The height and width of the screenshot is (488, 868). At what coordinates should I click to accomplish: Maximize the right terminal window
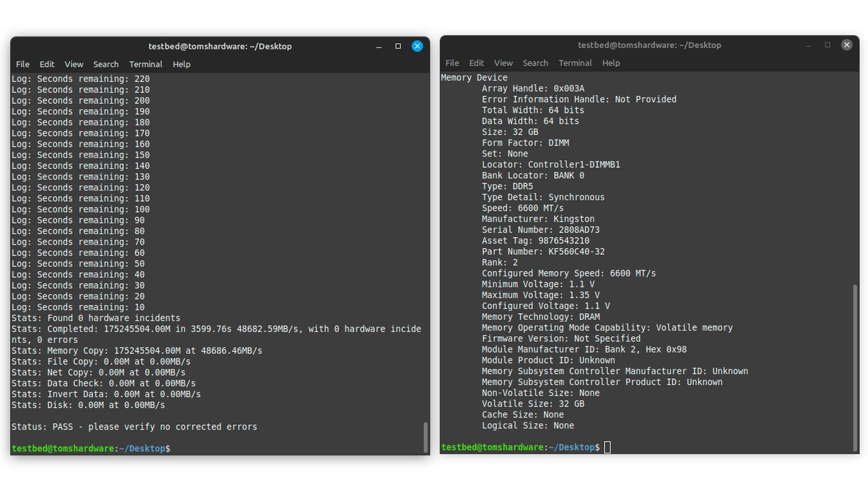(x=827, y=45)
